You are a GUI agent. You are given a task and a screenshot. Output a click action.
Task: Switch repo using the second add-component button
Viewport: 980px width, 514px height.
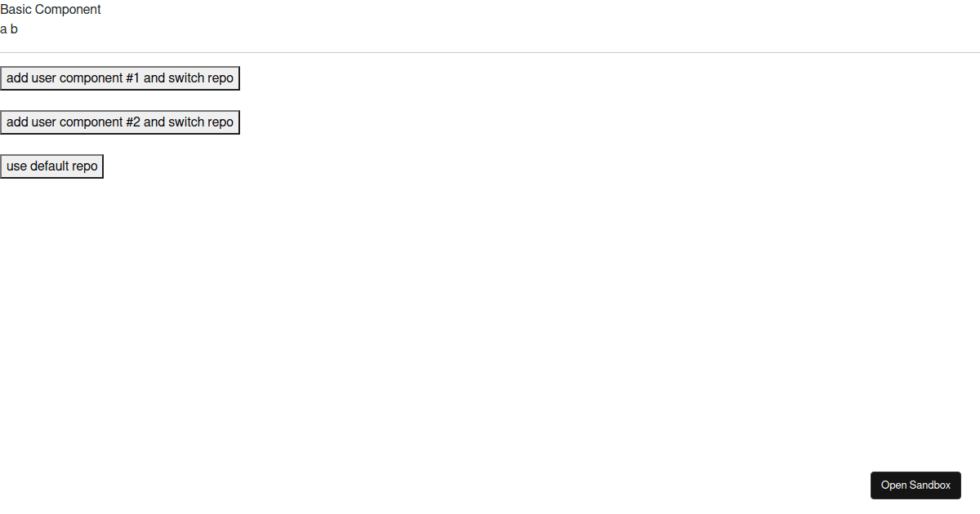[119, 122]
